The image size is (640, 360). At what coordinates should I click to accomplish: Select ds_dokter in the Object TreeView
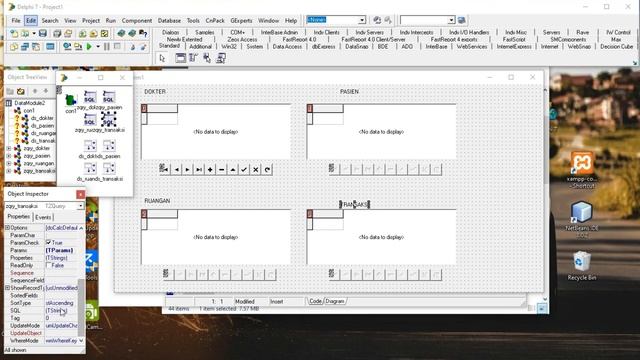pos(42,118)
